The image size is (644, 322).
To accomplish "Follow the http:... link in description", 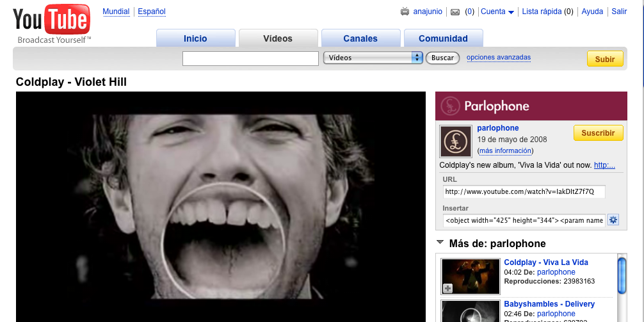I will (604, 166).
